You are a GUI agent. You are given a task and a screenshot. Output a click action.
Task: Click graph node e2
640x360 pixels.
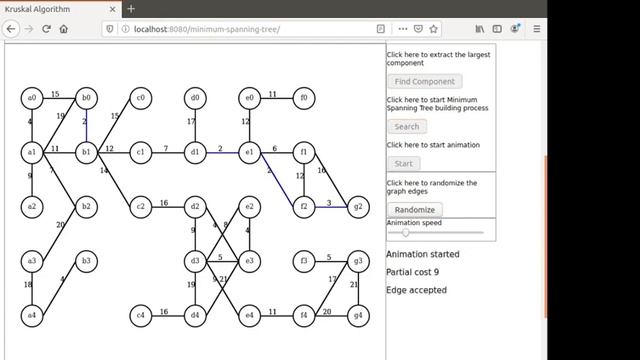249,207
